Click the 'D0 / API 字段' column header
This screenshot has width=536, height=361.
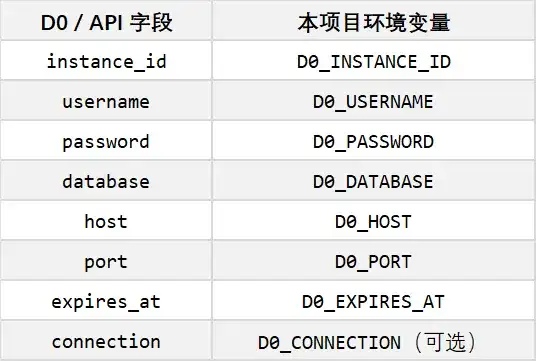click(x=106, y=21)
